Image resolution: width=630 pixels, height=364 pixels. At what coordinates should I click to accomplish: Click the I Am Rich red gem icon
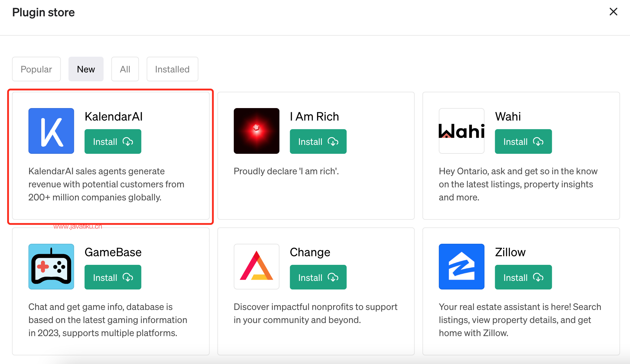click(256, 131)
